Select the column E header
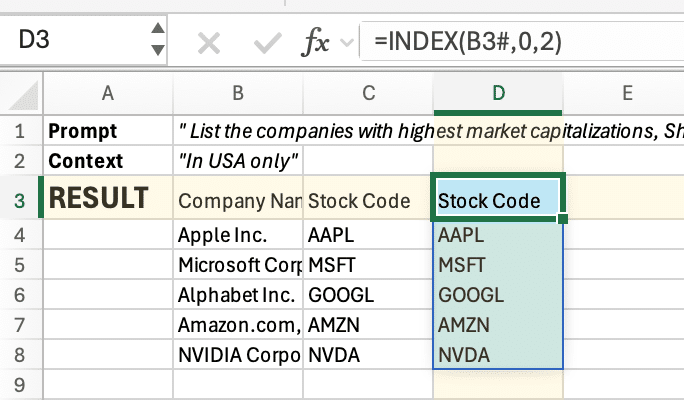This screenshot has height=400, width=684. click(x=625, y=94)
